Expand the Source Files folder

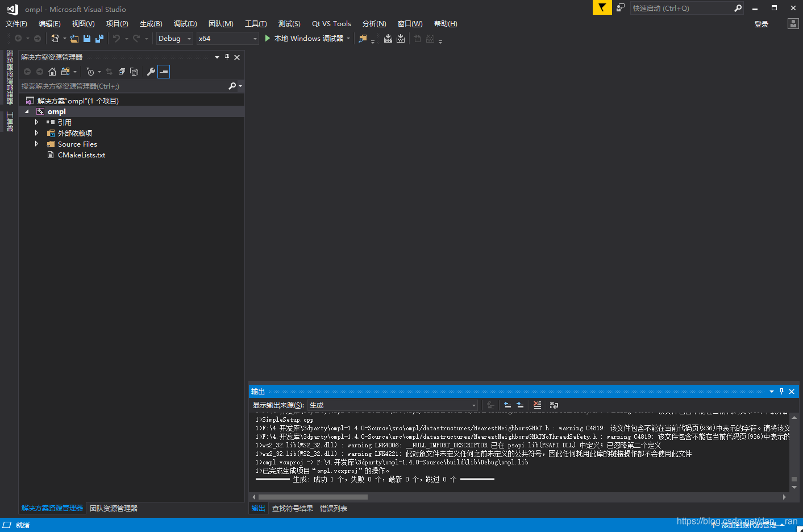[x=36, y=144]
